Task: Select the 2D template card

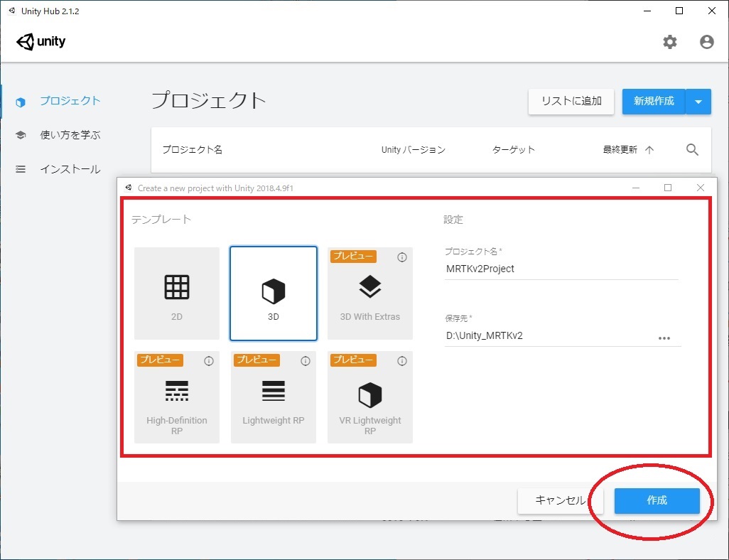Action: coord(177,294)
